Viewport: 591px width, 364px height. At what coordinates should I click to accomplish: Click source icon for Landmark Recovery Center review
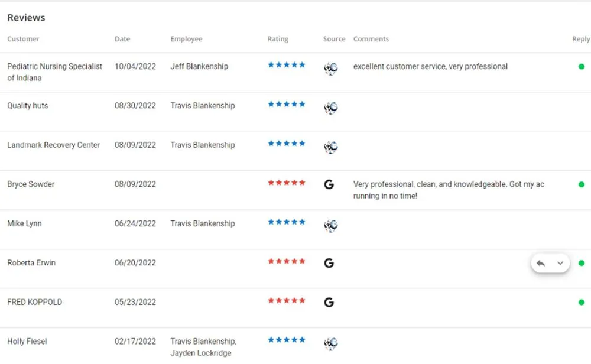[x=330, y=147]
